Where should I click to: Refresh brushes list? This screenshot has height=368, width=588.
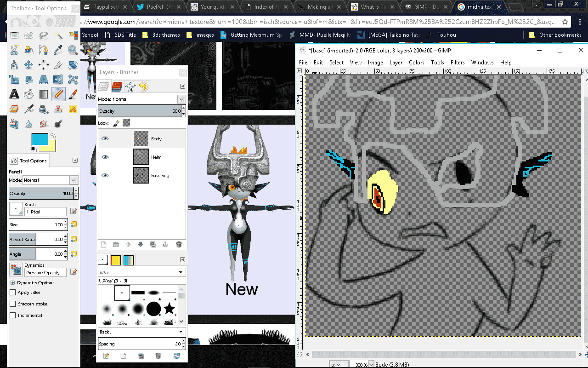(176, 356)
